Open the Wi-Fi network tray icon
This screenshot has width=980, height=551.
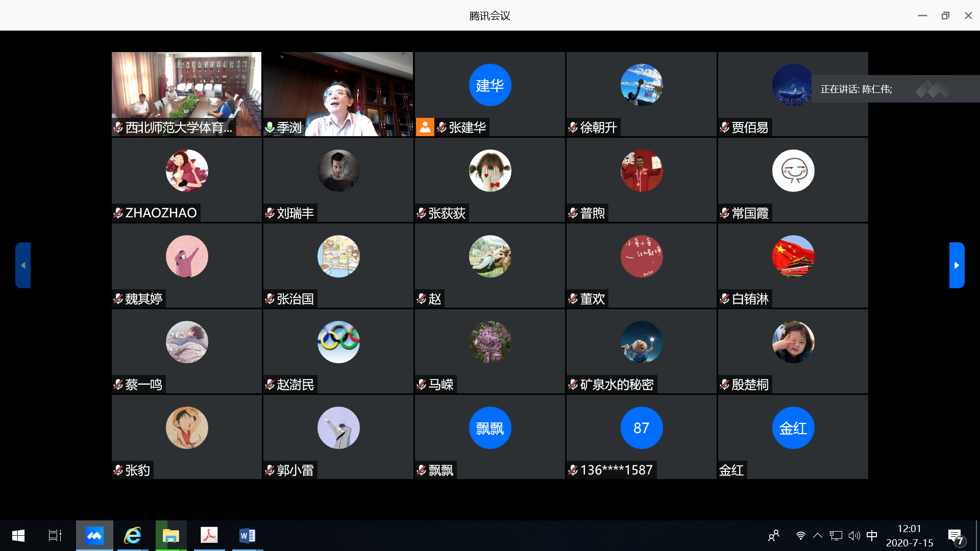801,536
